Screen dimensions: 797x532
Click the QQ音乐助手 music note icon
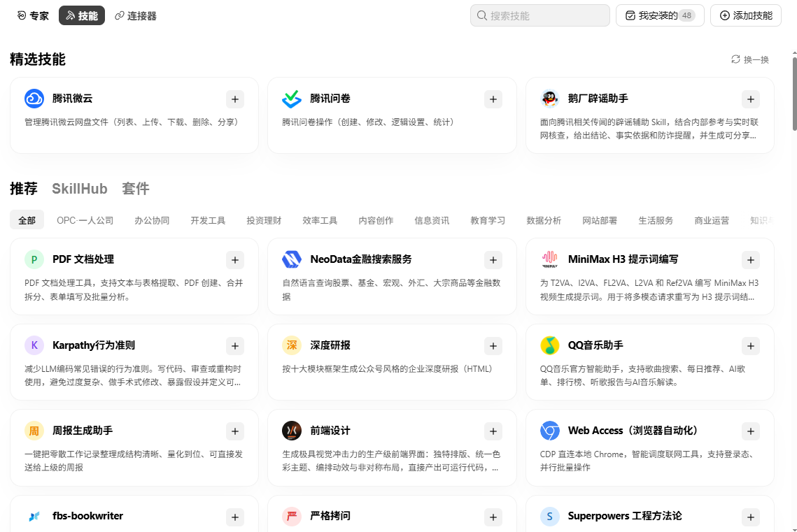click(549, 345)
